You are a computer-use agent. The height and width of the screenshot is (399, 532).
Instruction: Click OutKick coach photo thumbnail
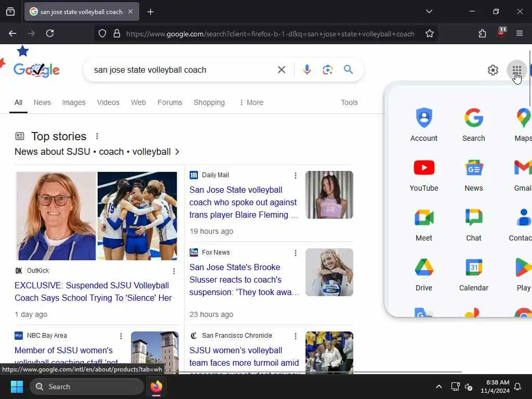(56, 216)
